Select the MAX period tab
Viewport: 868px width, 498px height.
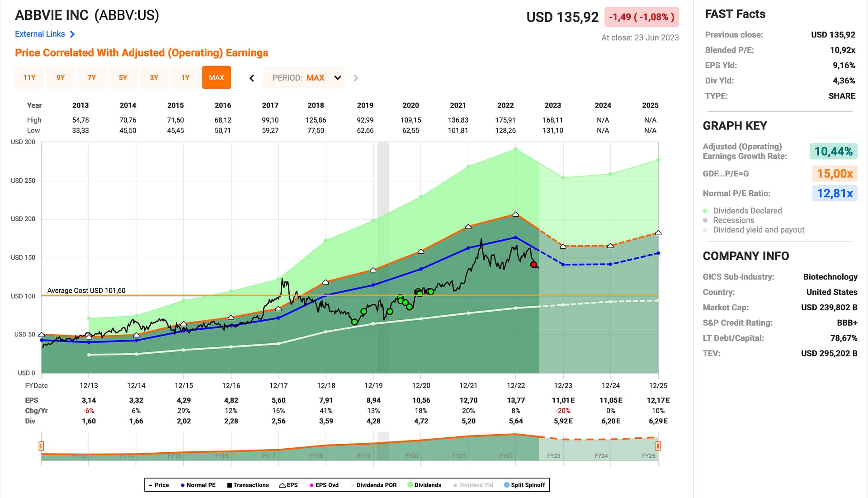coord(217,77)
